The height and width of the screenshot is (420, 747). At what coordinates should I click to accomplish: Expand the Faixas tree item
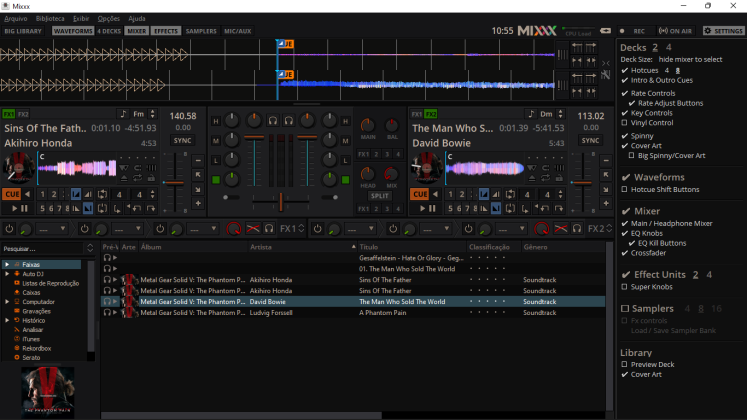point(7,264)
